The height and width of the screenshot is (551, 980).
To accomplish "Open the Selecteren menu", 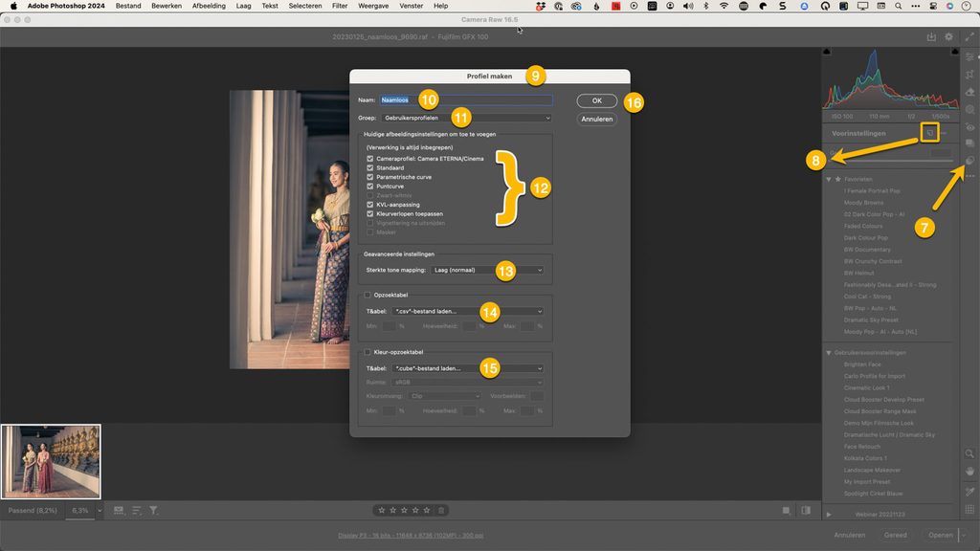I will point(305,6).
